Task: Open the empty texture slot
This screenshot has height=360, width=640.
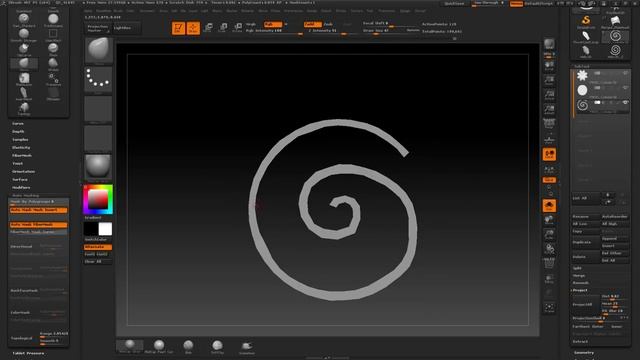Action: click(x=98, y=138)
